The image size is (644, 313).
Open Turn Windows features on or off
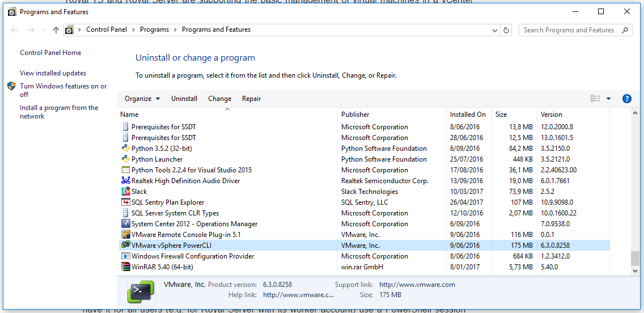[63, 90]
